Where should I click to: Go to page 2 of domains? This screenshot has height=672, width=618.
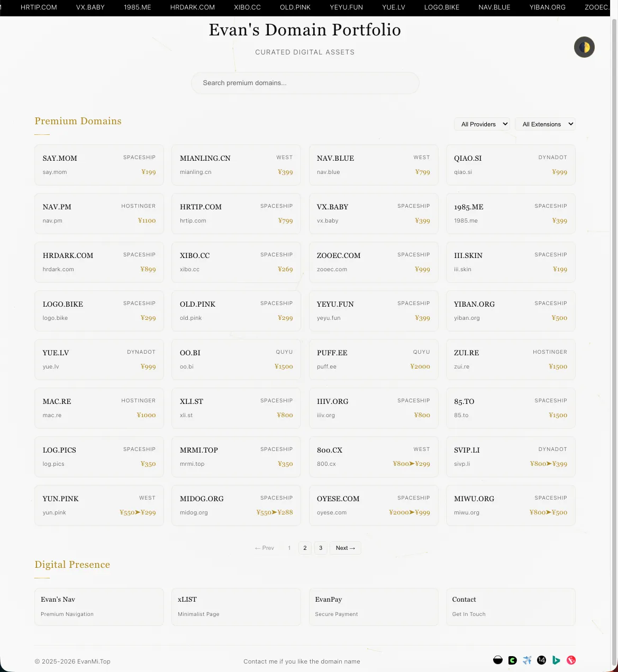click(305, 548)
